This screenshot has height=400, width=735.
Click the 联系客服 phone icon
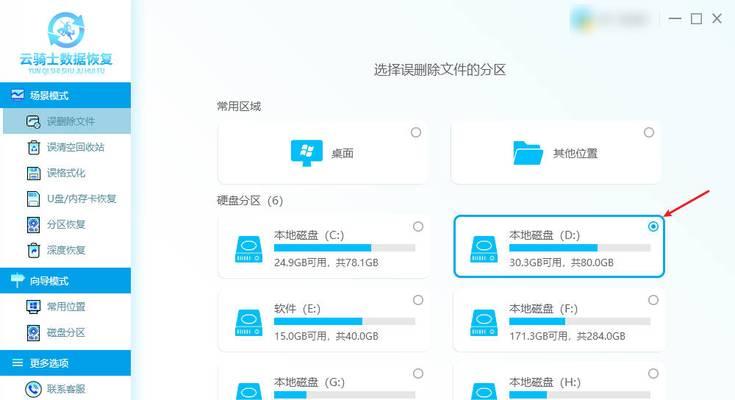tap(33, 389)
